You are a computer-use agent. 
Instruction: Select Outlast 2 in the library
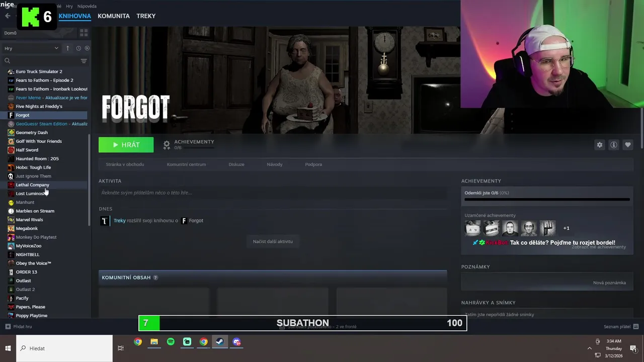(x=25, y=290)
